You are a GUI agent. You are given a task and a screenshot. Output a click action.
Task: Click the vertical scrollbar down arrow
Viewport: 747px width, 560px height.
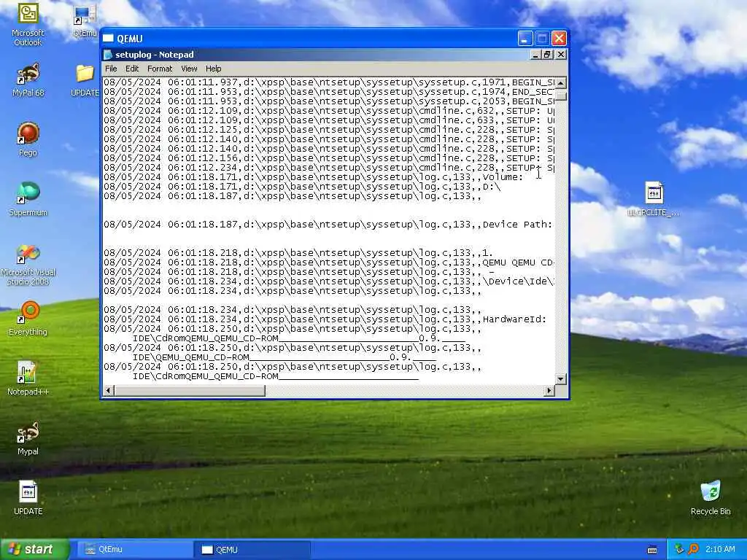pyautogui.click(x=561, y=379)
